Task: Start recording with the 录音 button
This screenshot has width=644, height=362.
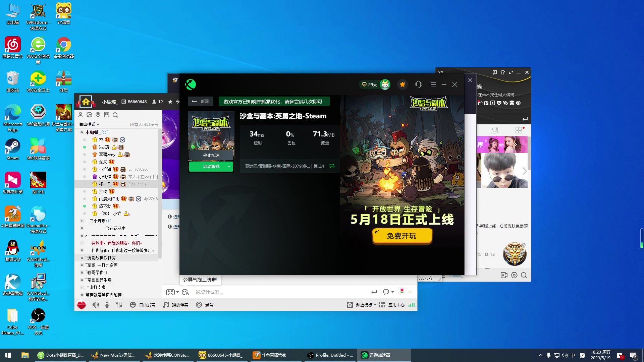Action: point(205,305)
